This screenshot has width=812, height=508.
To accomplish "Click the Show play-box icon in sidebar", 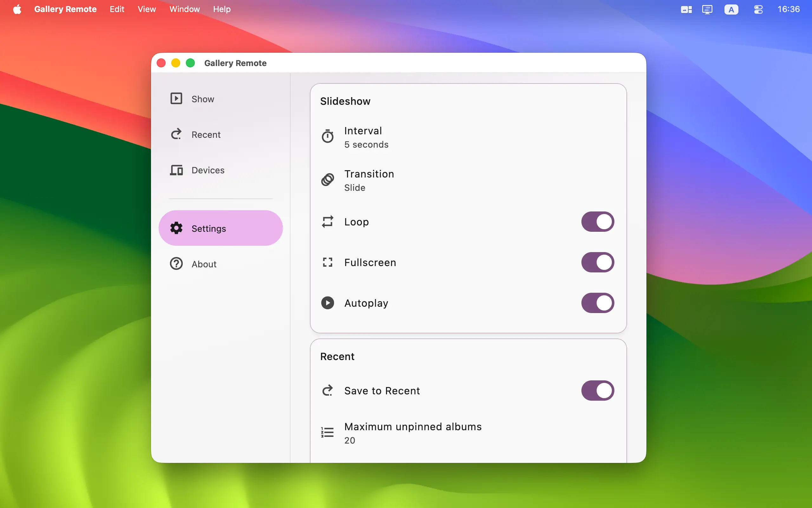I will pyautogui.click(x=176, y=98).
